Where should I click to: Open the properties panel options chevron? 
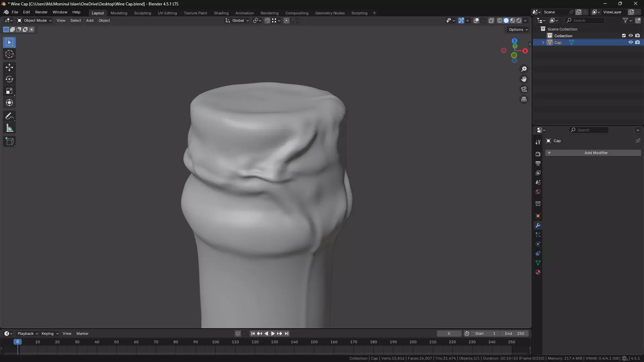tap(638, 130)
